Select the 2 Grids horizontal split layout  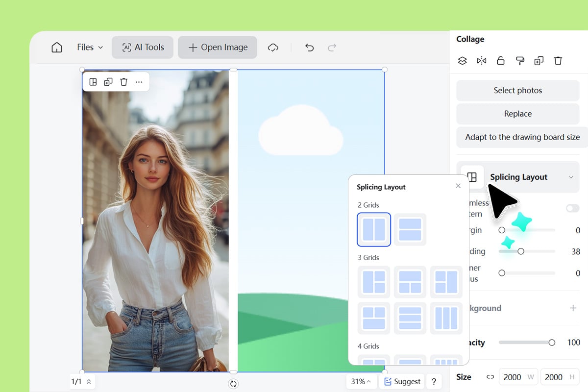(410, 229)
